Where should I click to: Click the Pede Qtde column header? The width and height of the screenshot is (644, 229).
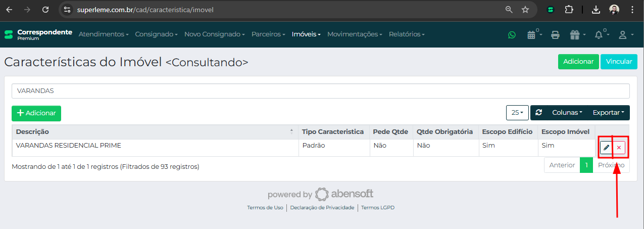tap(390, 132)
